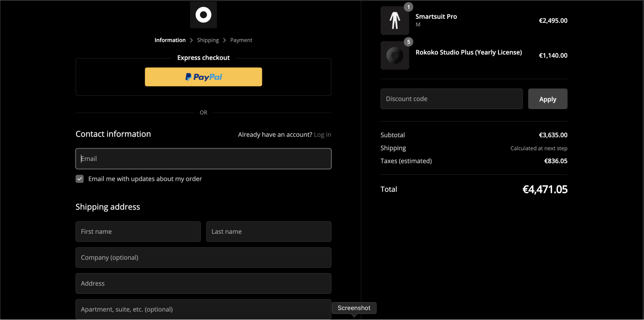Click the estimated taxes amount €836.05
This screenshot has width=644, height=320.
[x=556, y=161]
